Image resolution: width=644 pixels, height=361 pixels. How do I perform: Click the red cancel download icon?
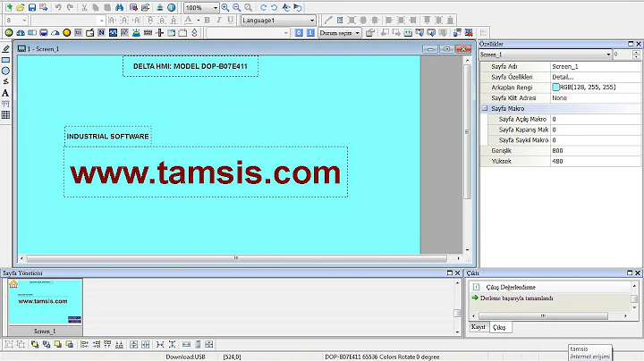[x=469, y=33]
